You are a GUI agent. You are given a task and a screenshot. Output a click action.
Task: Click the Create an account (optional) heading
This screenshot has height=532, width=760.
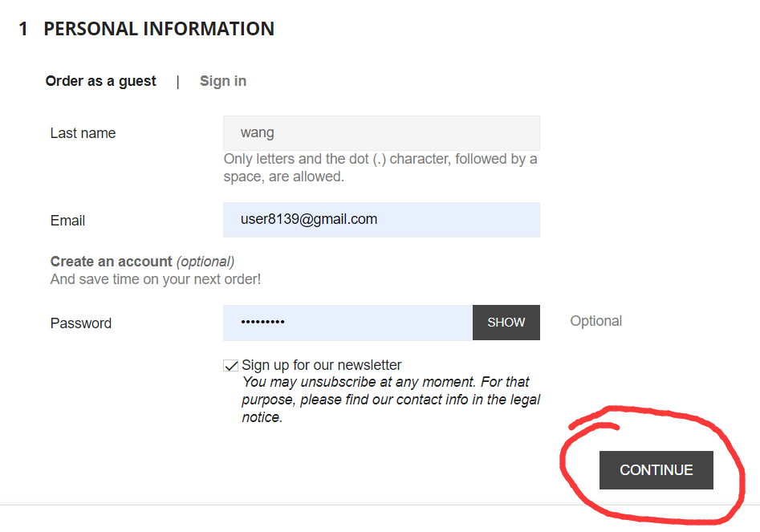pyautogui.click(x=141, y=262)
